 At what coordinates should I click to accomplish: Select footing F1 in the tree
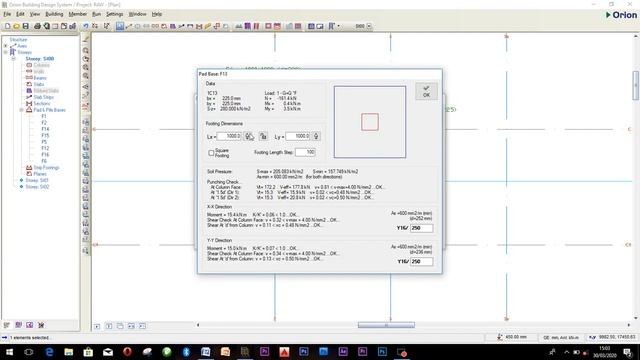click(44, 116)
